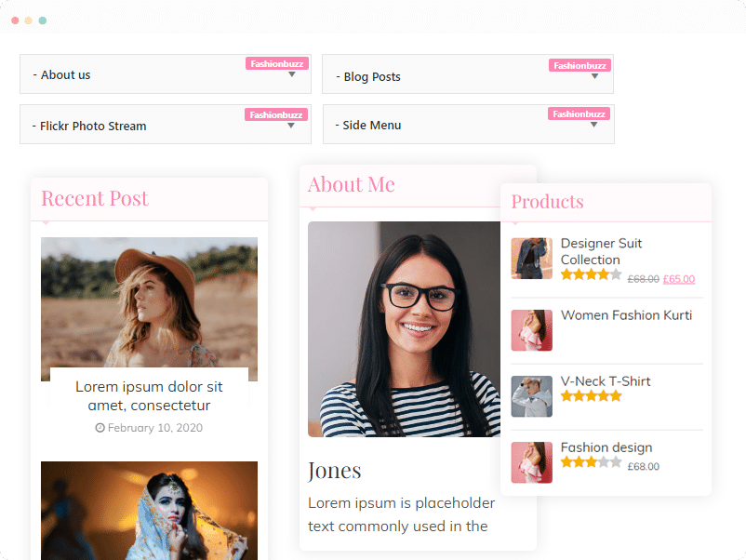Click the star rating under Fashion design
The height and width of the screenshot is (560, 746).
point(591,462)
